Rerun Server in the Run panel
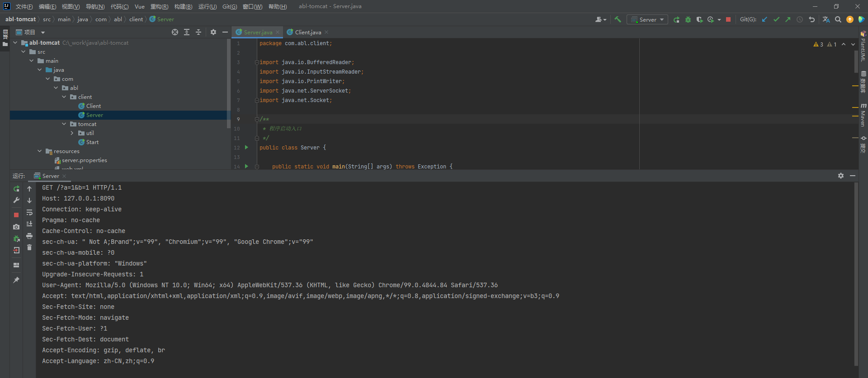The width and height of the screenshot is (868, 378). (x=16, y=189)
